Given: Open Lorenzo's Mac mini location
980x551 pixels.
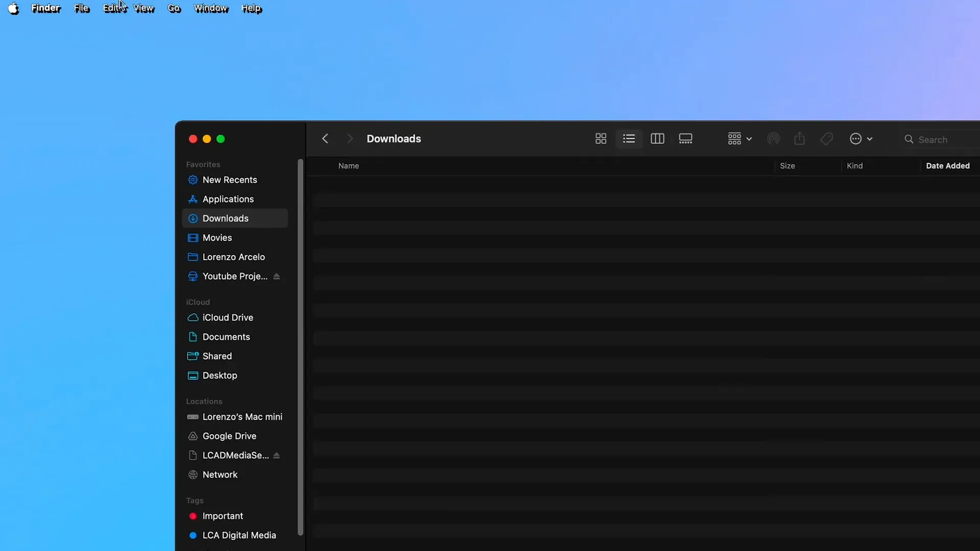Looking at the screenshot, I should 235,417.
